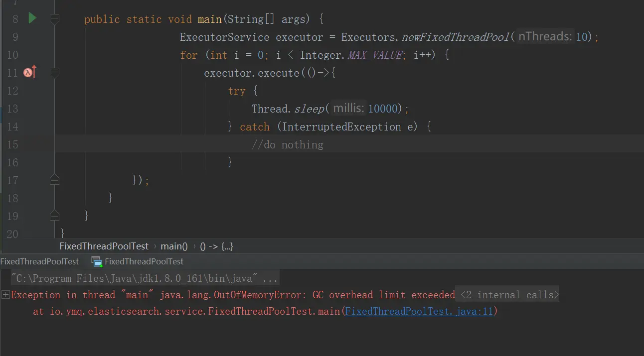Click fold end marker on line 17

pyautogui.click(x=55, y=180)
